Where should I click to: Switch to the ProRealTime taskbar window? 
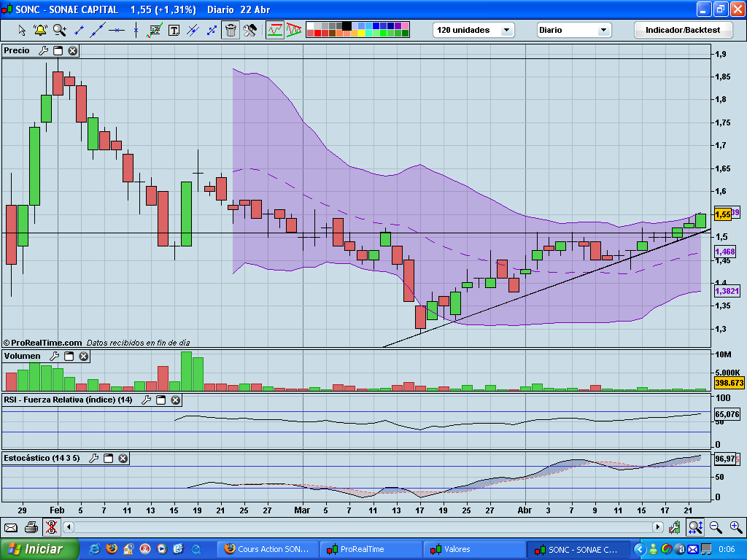pos(372,549)
